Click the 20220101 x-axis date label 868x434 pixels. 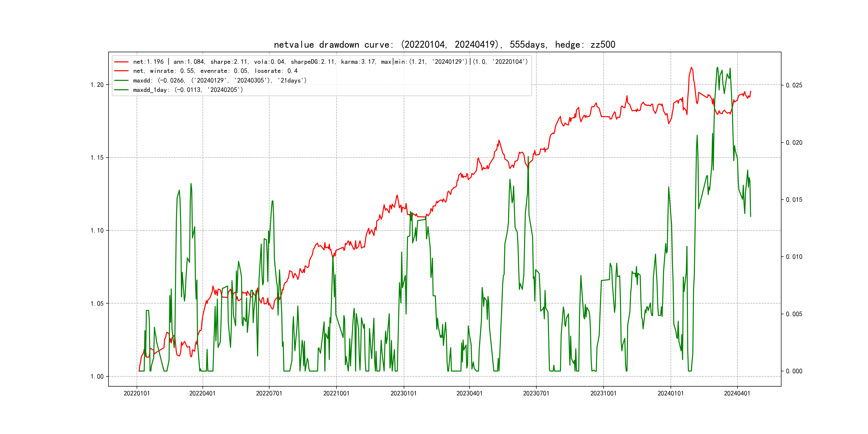click(x=136, y=394)
